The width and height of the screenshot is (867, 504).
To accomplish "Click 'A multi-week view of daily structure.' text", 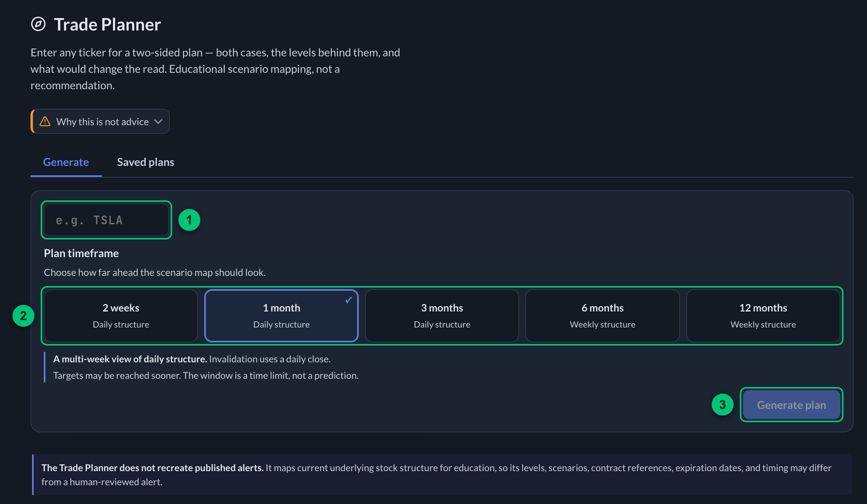I will pos(130,359).
